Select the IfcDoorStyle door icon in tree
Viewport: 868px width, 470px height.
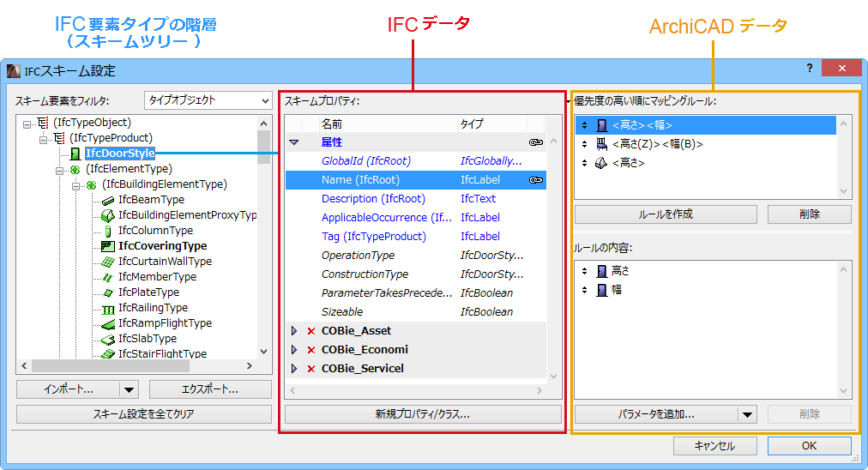click(75, 154)
